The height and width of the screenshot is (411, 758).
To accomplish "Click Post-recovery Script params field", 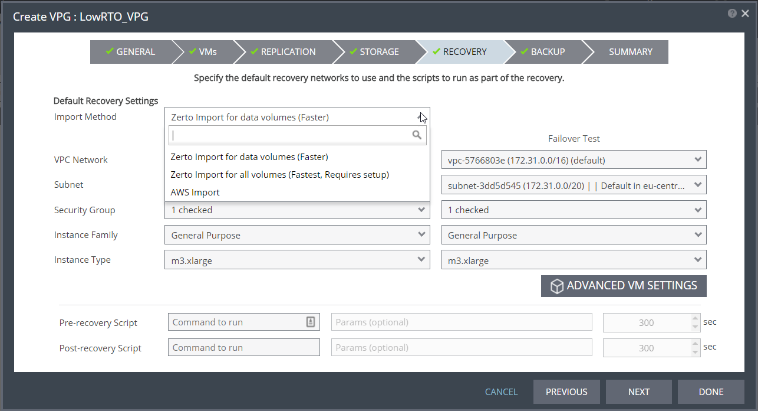I will tap(462, 347).
